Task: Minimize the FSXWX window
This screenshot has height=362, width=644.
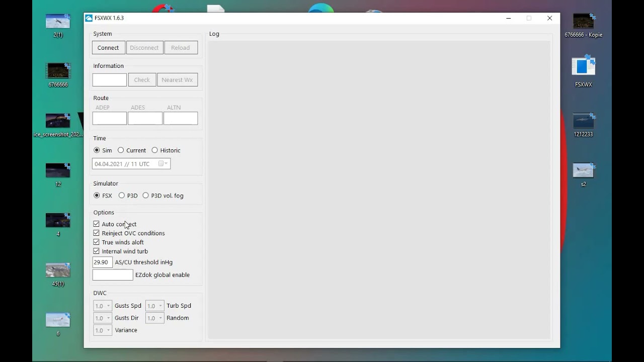Action: 509,18
